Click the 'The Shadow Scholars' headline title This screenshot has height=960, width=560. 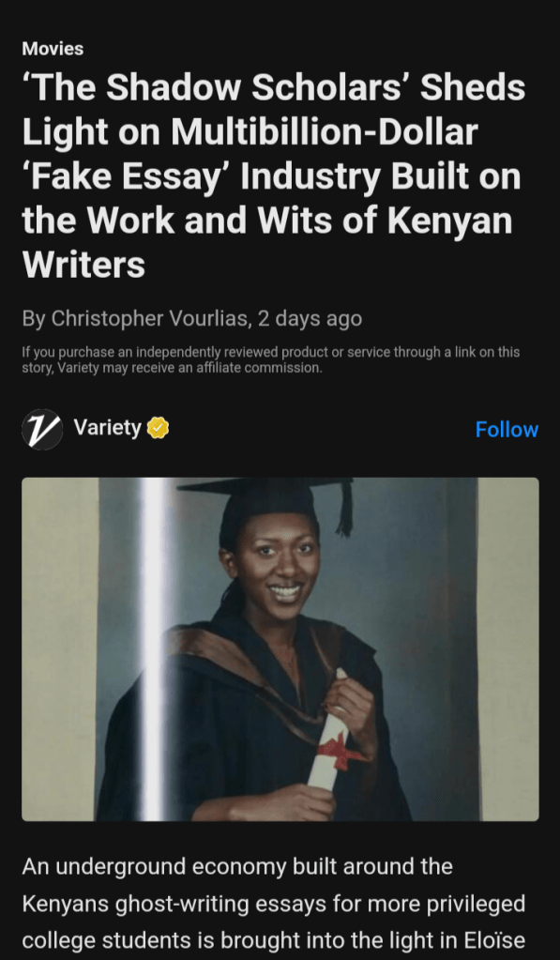[273, 176]
